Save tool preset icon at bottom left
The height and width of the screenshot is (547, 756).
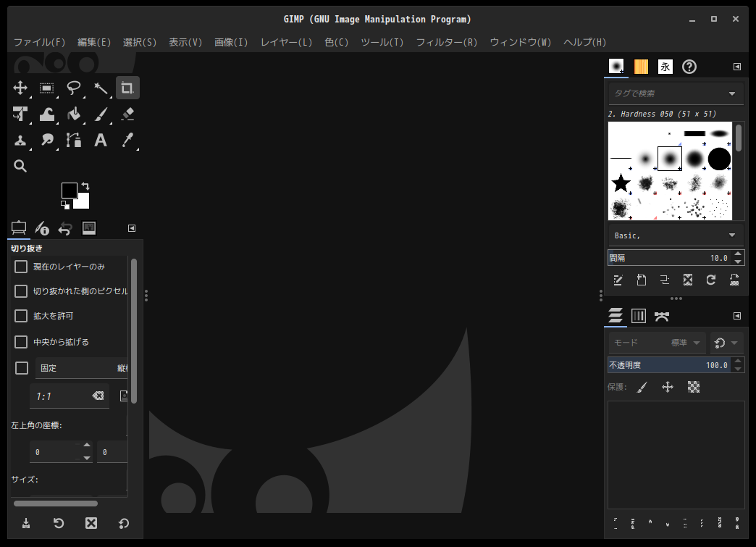coord(26,523)
